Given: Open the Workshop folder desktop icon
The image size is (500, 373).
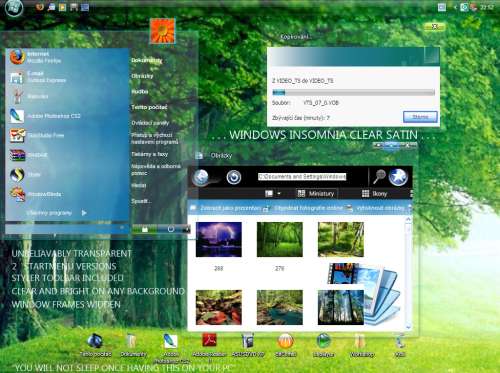Looking at the screenshot, I should (362, 345).
